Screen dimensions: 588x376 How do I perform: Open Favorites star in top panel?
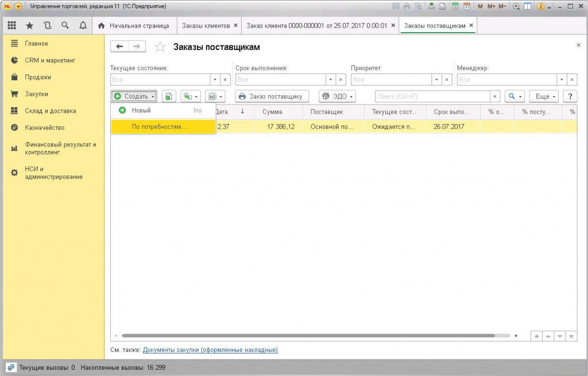point(30,25)
